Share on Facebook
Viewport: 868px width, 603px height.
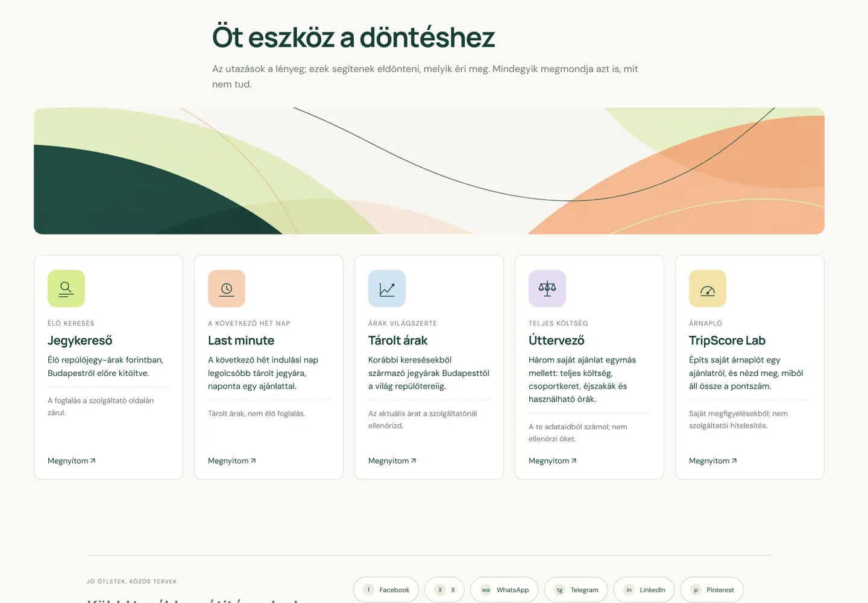tap(386, 590)
